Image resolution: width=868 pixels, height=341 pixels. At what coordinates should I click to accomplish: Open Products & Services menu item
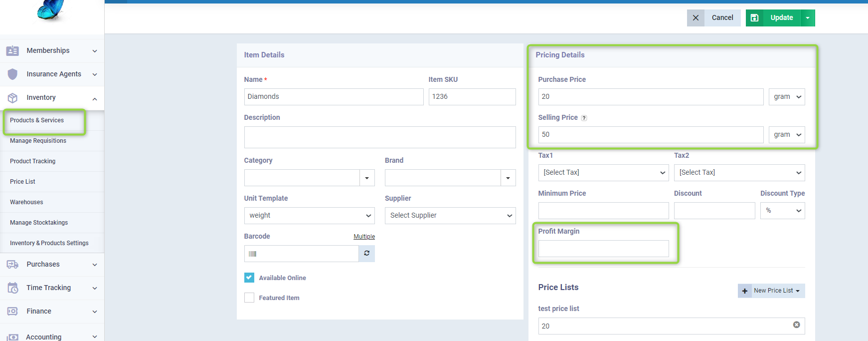tap(37, 120)
